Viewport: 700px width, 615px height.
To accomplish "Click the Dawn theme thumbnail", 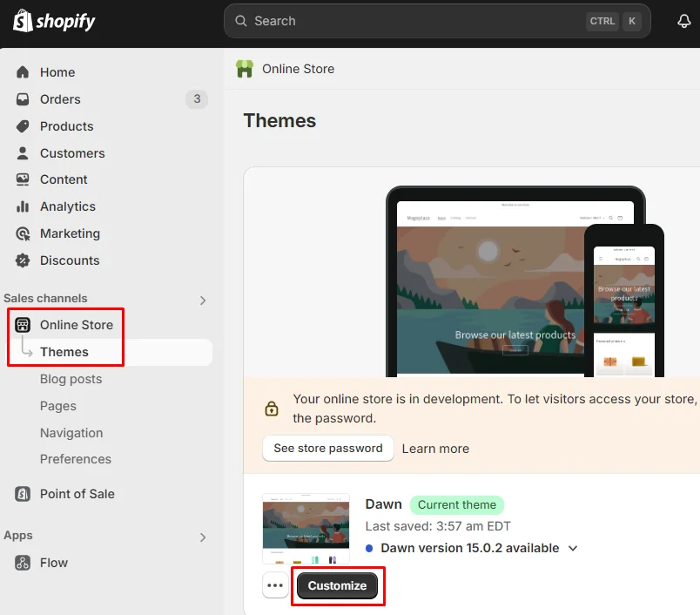I will (306, 531).
